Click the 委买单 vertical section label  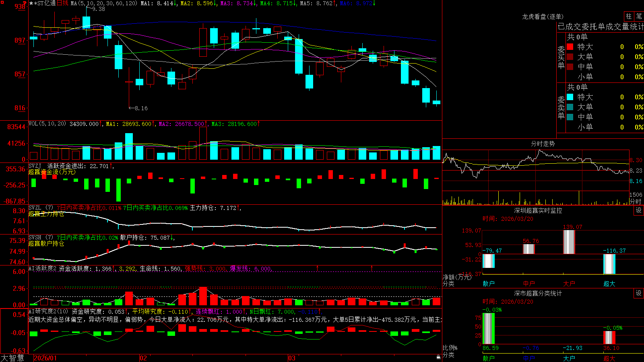[561, 58]
